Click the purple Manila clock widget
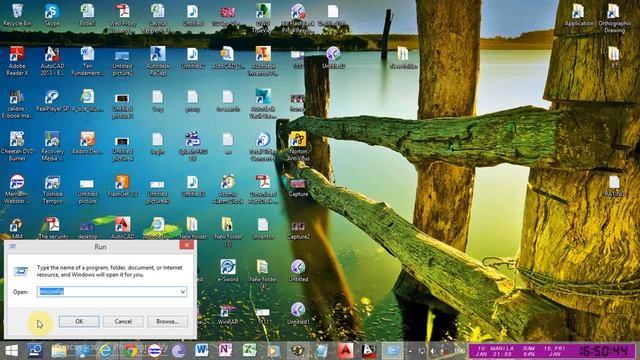Screen dimensions: 640x360 tap(553, 351)
